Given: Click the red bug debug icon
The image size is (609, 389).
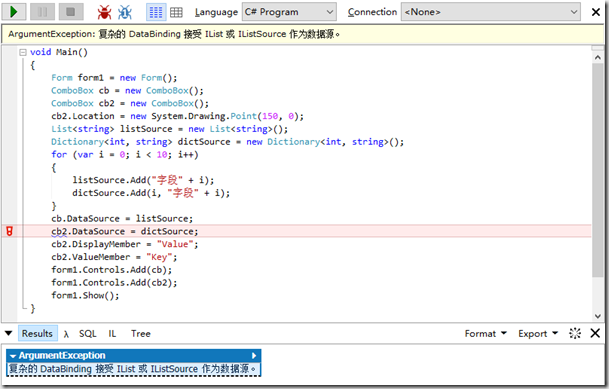Looking at the screenshot, I should (x=104, y=12).
